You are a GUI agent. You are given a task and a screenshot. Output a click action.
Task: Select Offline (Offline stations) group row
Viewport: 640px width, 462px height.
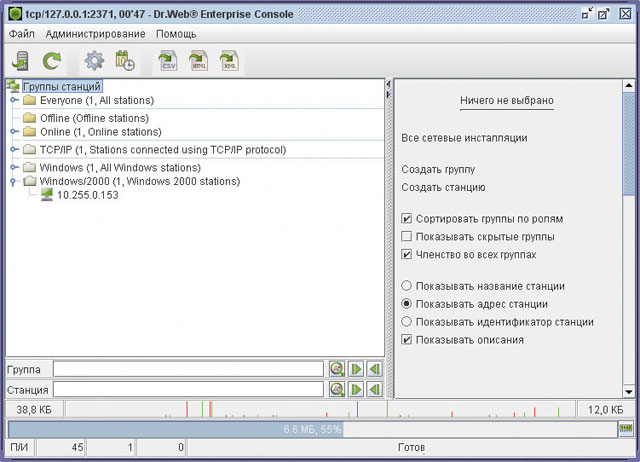[94, 118]
